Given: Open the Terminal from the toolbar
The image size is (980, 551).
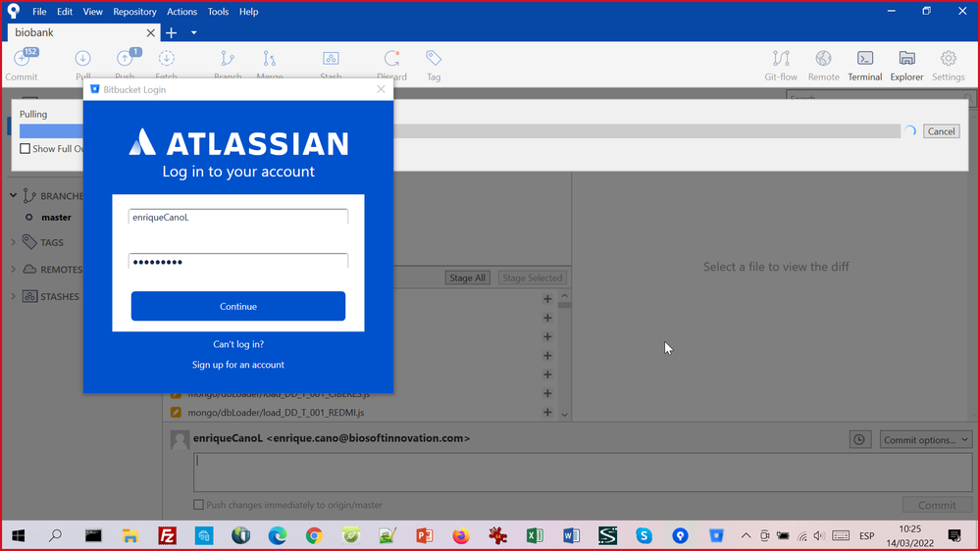Looking at the screenshot, I should [x=865, y=65].
